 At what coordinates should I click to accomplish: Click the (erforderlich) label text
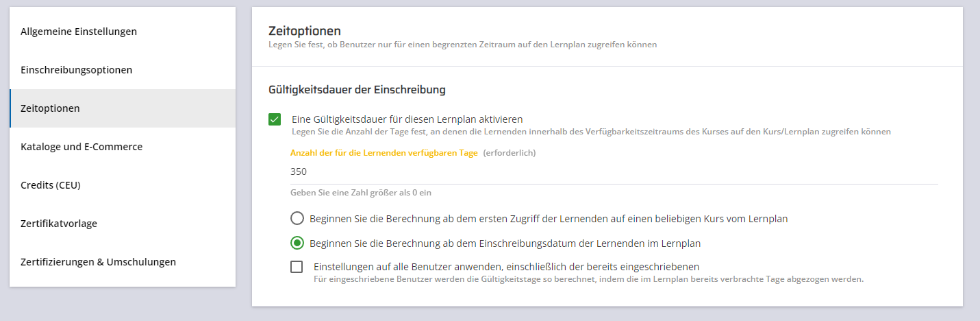coord(510,153)
